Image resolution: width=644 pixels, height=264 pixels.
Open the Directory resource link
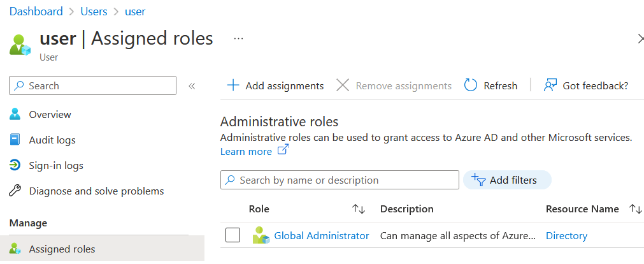pos(566,236)
